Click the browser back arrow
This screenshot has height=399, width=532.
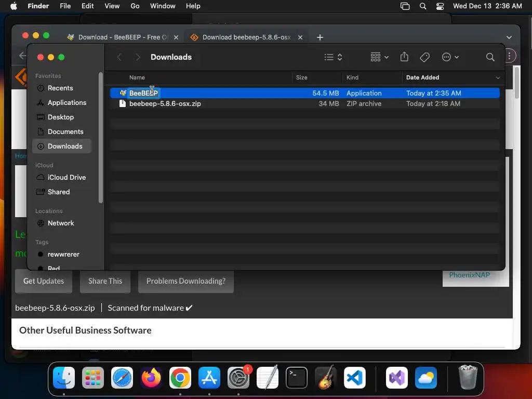[22, 56]
